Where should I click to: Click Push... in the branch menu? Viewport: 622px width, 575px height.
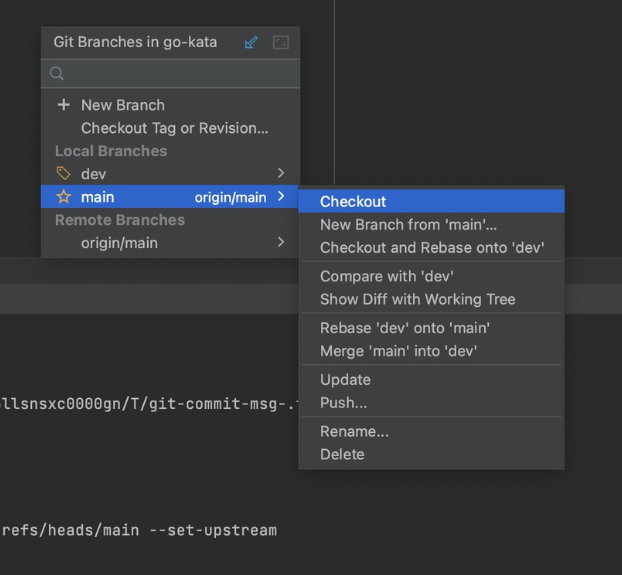click(343, 403)
